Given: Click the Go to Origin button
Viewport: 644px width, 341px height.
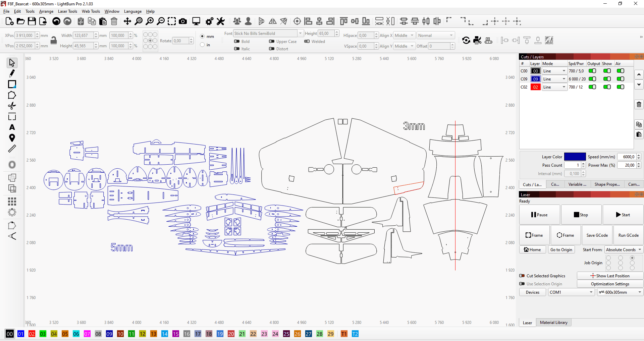Looking at the screenshot, I should click(x=561, y=249).
